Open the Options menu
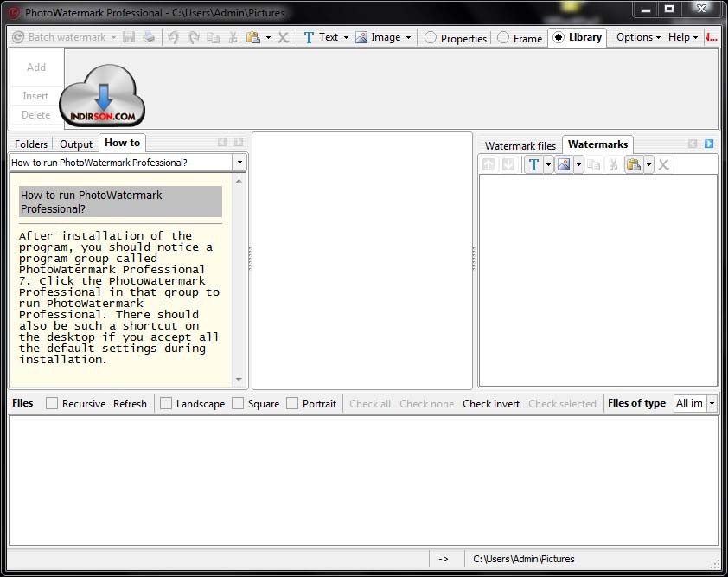The height and width of the screenshot is (577, 728). click(x=638, y=37)
